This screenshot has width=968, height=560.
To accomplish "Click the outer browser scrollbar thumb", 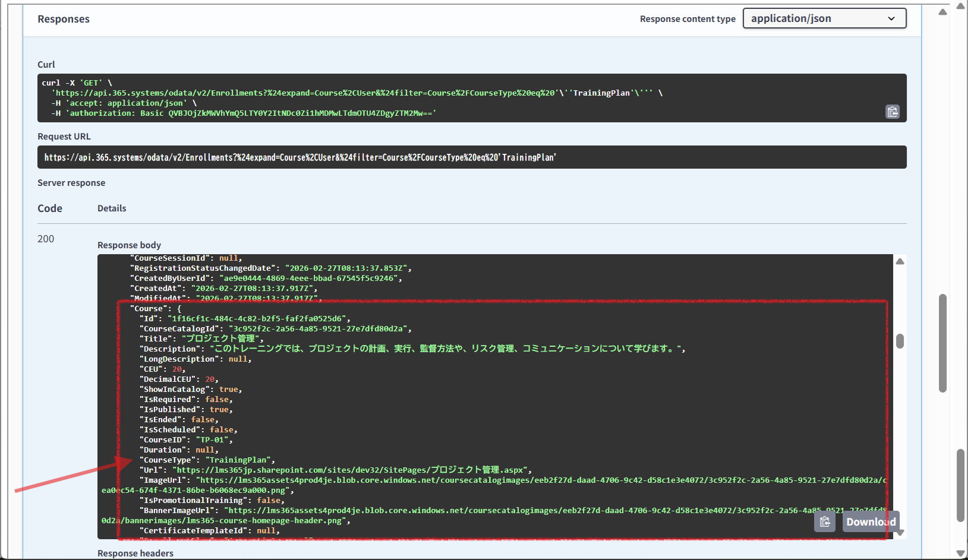I will click(960, 485).
